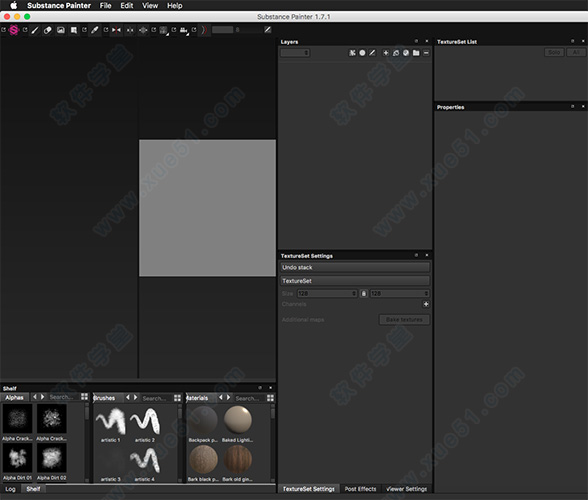Go to next category in Brushes shelf

tap(135, 397)
